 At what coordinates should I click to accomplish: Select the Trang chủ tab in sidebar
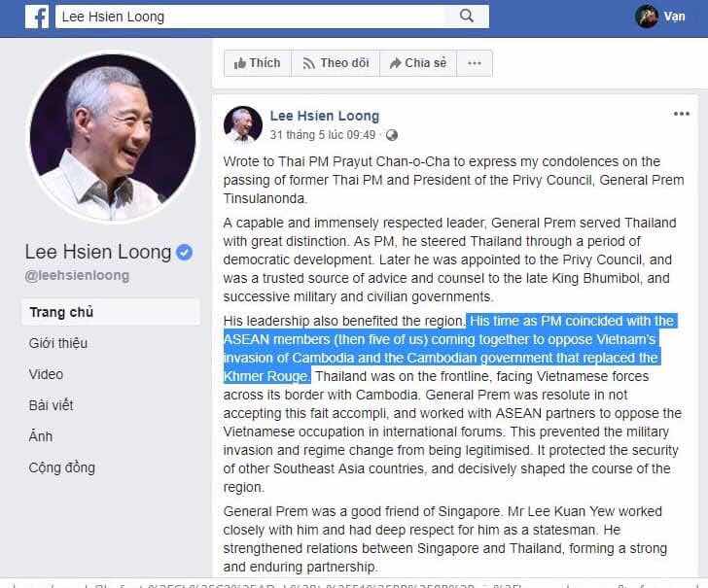click(x=111, y=312)
